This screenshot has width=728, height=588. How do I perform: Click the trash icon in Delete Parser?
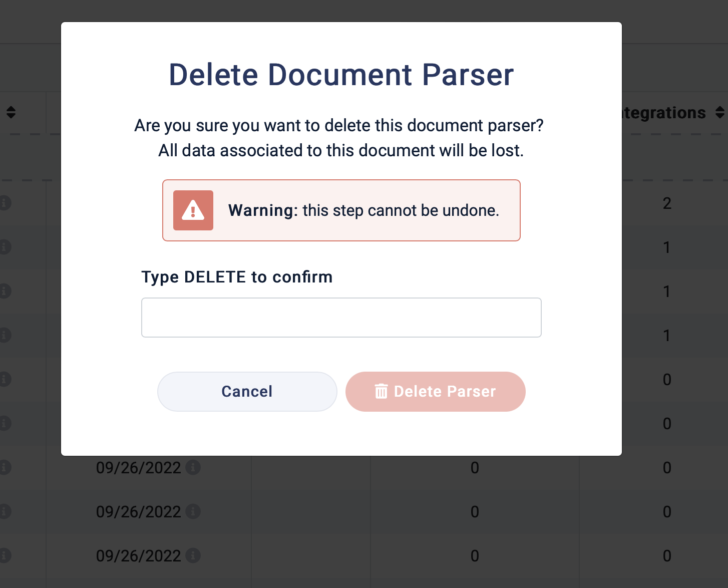click(x=381, y=391)
